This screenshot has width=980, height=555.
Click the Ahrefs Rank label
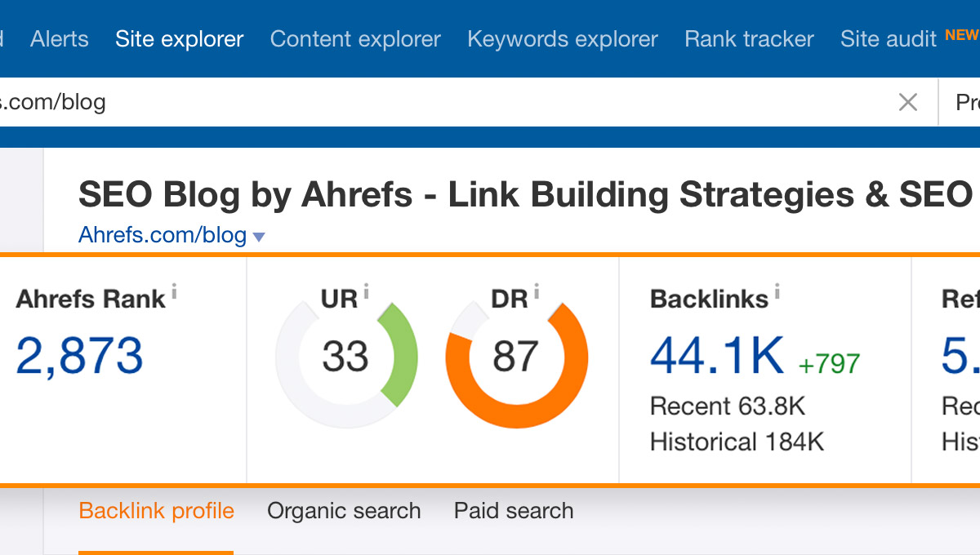(91, 300)
